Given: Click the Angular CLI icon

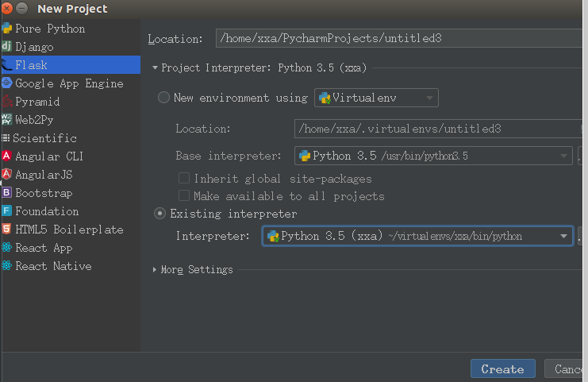Looking at the screenshot, I should (x=7, y=156).
